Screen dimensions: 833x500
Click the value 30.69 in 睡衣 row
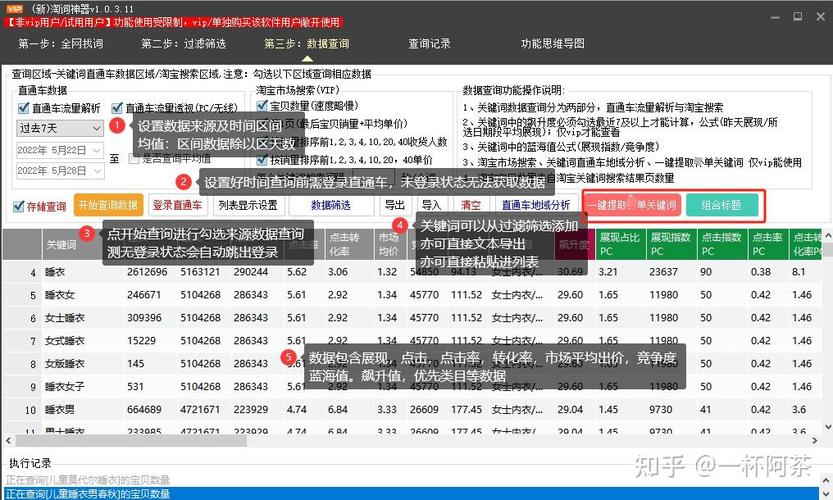coord(570,272)
